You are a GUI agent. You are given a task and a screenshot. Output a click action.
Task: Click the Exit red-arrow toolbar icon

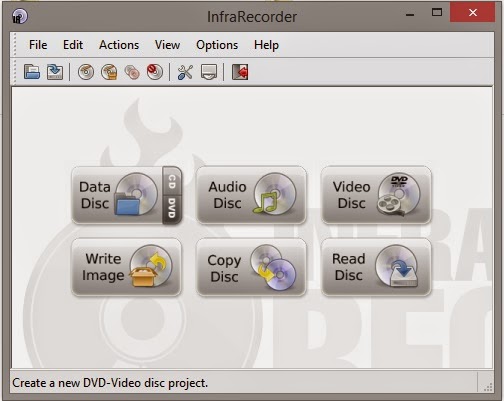click(240, 72)
